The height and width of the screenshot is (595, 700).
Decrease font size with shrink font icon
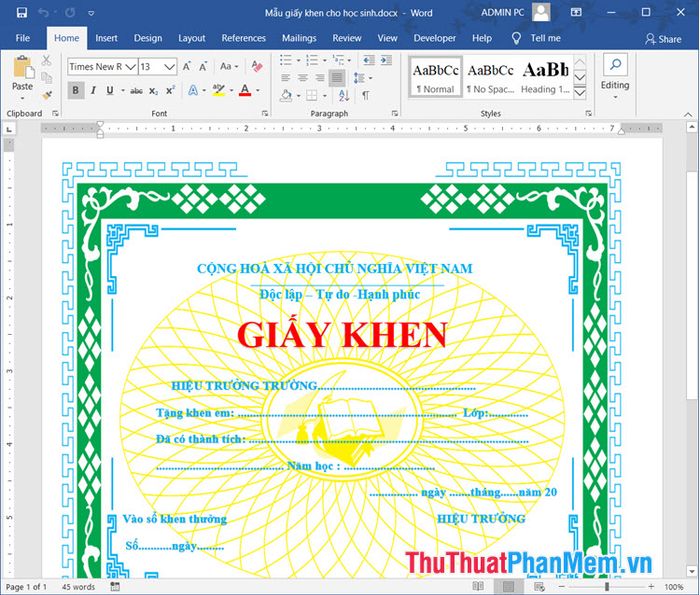tap(203, 67)
